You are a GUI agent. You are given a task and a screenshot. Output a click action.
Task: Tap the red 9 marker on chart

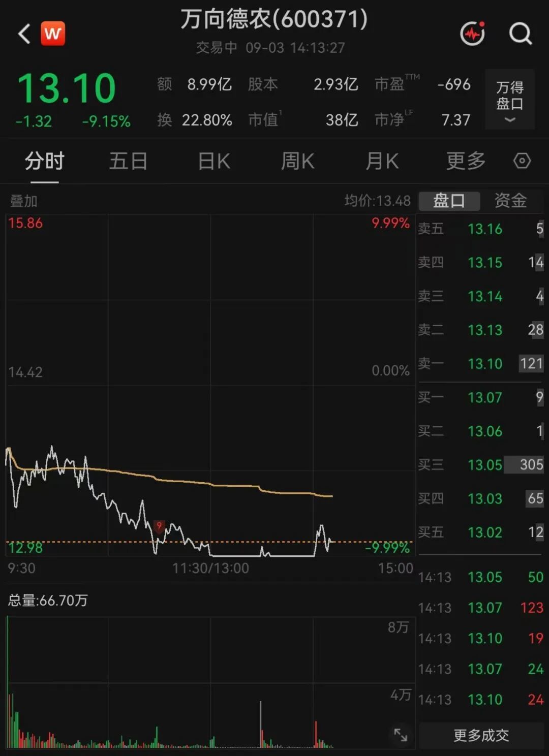159,526
